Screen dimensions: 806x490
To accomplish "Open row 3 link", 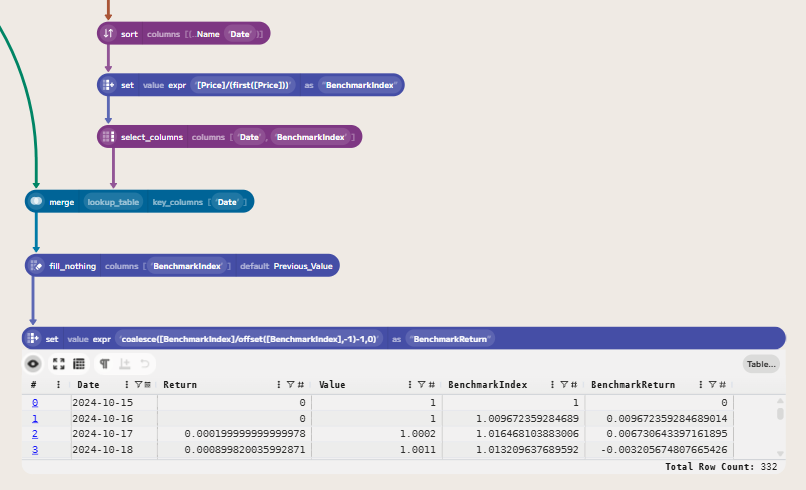I will pyautogui.click(x=35, y=450).
